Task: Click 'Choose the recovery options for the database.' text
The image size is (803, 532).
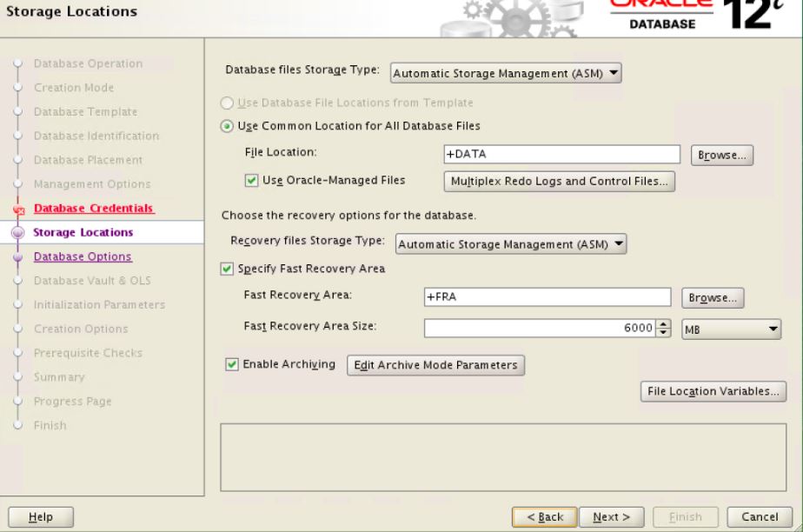Action: pyautogui.click(x=348, y=216)
